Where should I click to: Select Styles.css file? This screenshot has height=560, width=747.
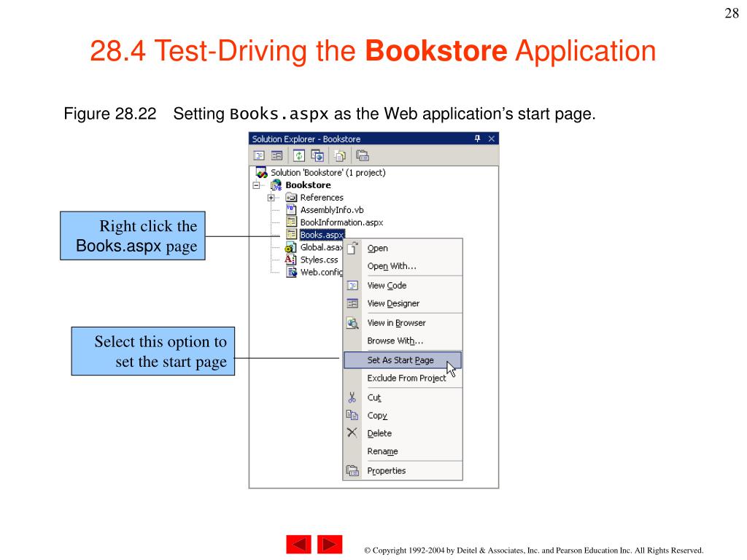[x=319, y=260]
